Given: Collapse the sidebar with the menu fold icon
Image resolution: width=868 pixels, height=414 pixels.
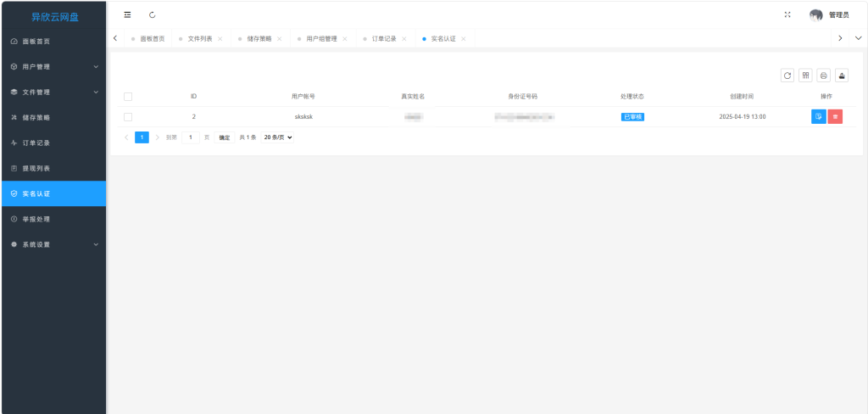Looking at the screenshot, I should click(127, 15).
